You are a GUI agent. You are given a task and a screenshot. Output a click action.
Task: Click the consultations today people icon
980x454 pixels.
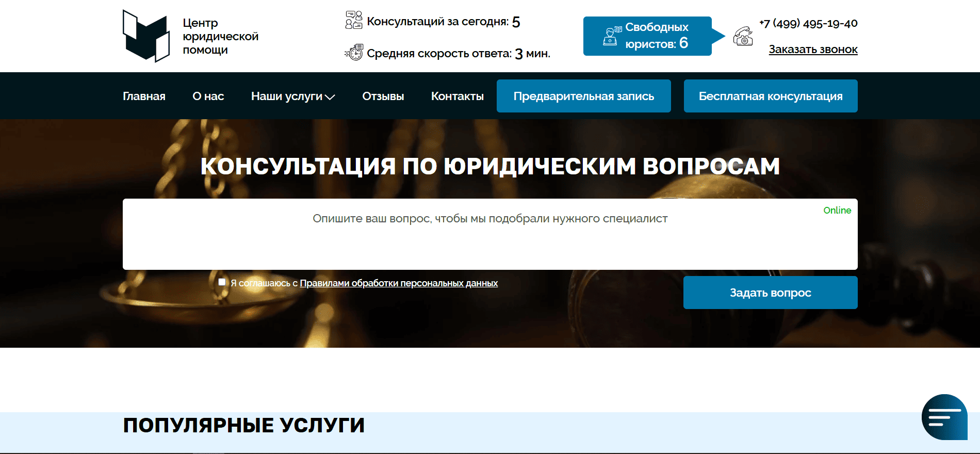click(x=354, y=20)
